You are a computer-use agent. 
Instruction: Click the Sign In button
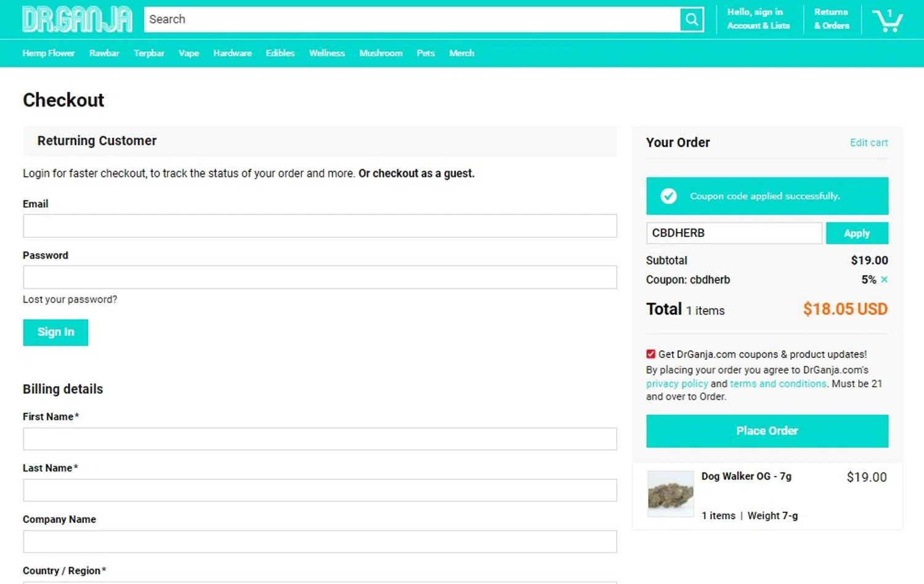tap(55, 332)
